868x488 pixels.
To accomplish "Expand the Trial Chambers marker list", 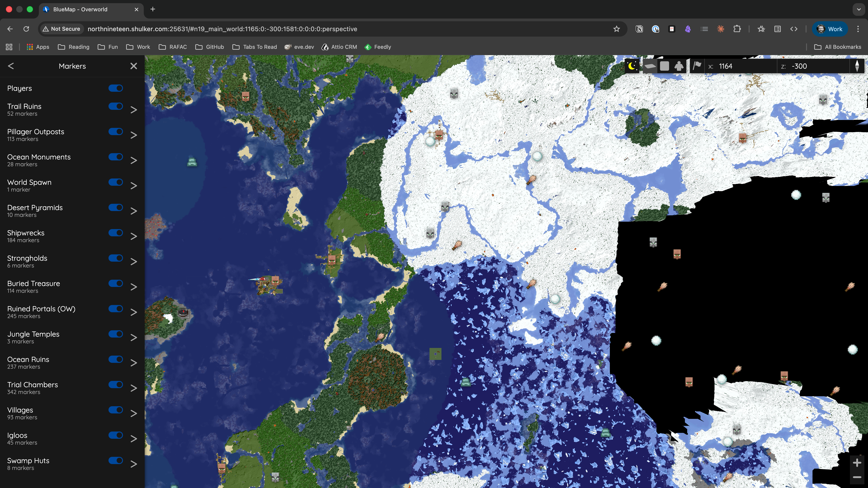I will pos(133,388).
